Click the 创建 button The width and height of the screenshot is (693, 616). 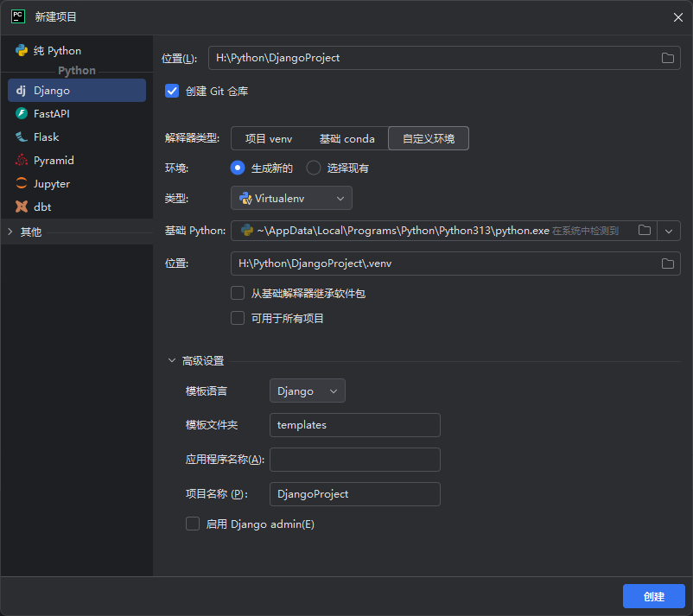pos(653,596)
